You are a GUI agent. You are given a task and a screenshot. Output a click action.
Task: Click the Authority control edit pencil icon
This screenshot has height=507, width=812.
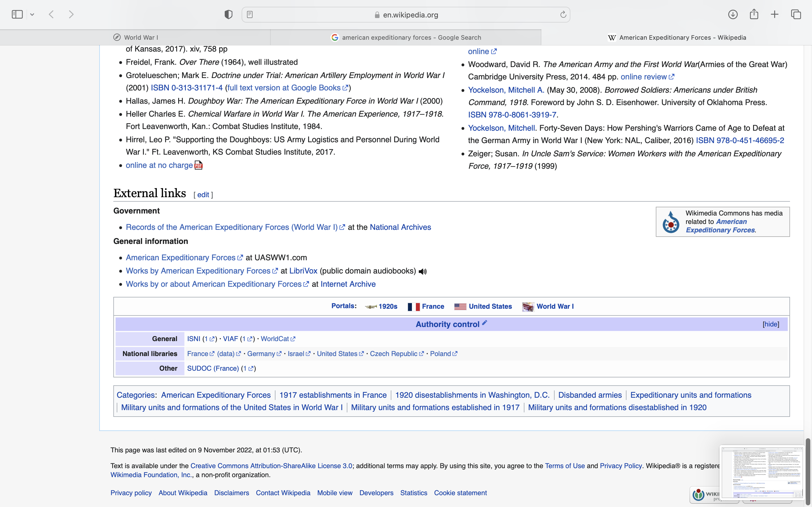(484, 323)
